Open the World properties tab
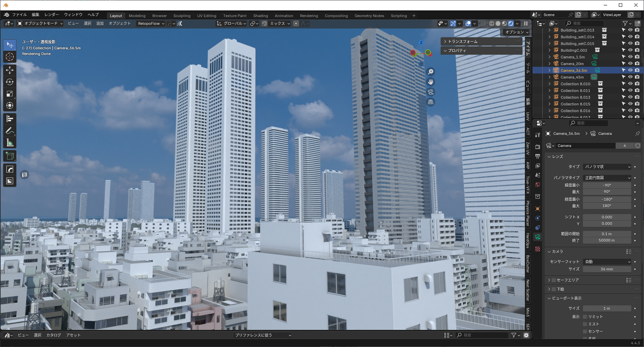This screenshot has height=347, width=644. [x=538, y=185]
